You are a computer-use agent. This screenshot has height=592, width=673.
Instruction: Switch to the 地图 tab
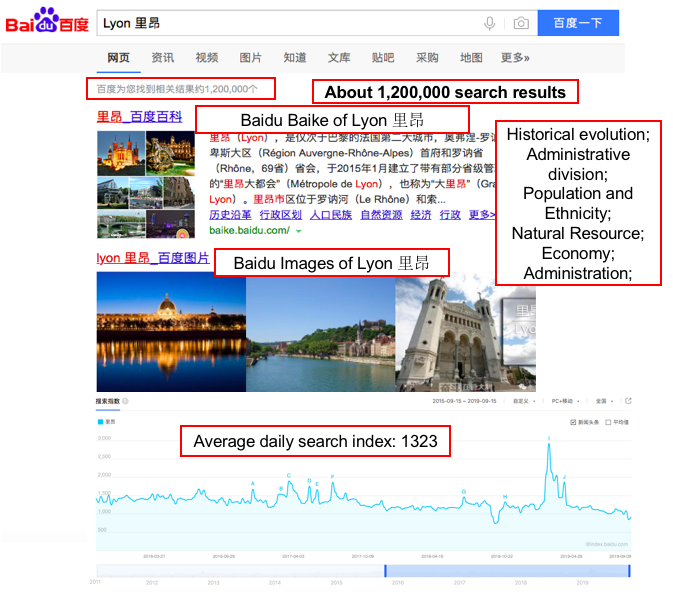(471, 58)
